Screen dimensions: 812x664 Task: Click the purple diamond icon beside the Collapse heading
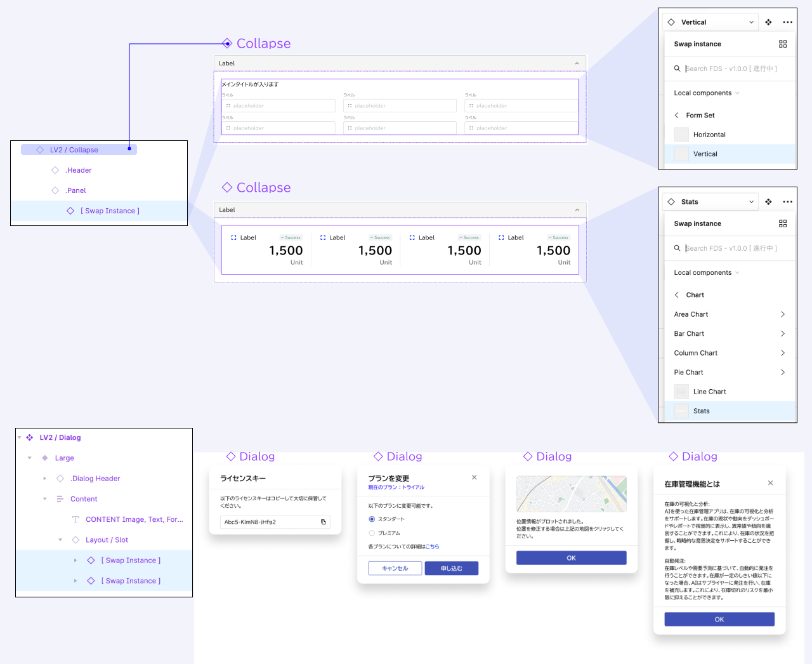pos(226,43)
